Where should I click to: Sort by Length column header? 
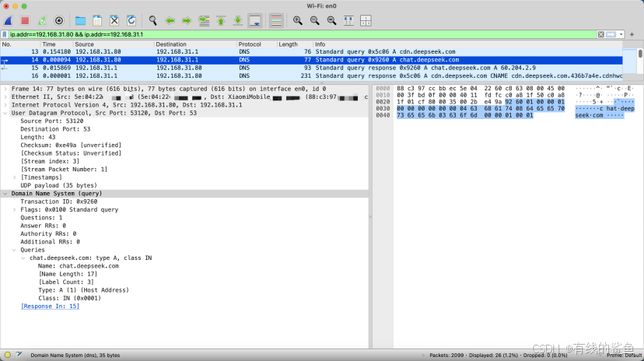click(295, 44)
